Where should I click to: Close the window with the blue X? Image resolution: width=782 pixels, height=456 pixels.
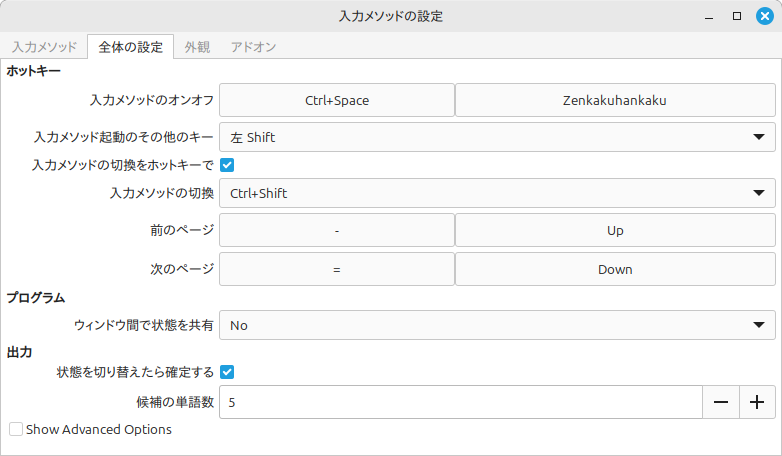(765, 16)
